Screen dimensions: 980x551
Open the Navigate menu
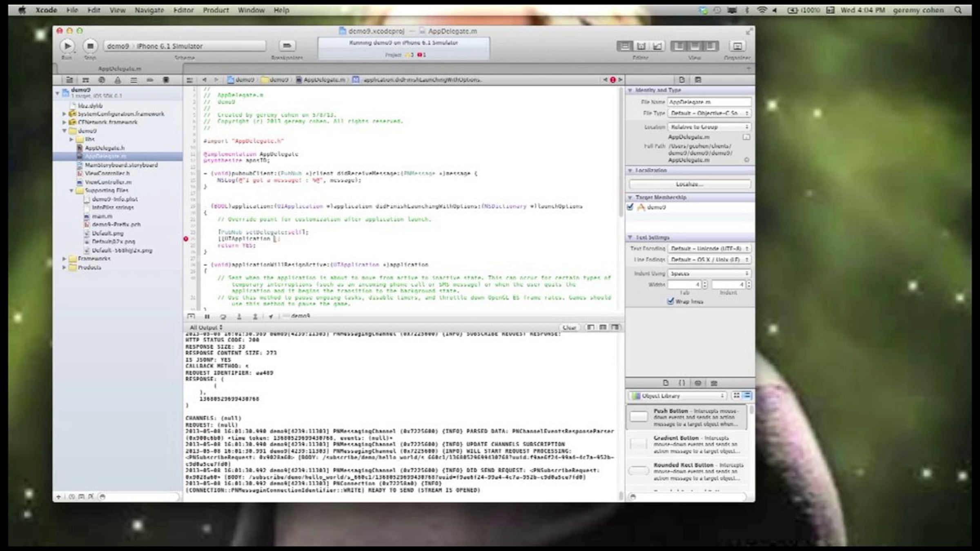point(149,10)
